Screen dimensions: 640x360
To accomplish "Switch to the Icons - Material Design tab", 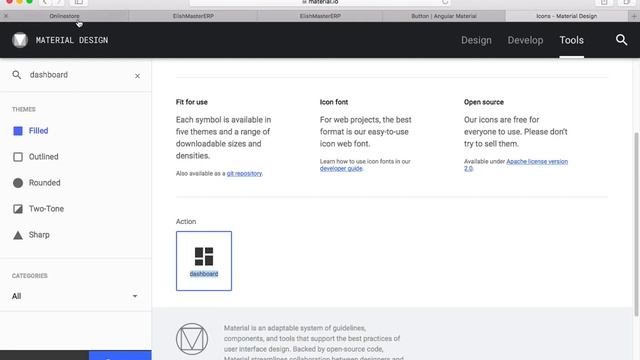I will (x=567, y=16).
